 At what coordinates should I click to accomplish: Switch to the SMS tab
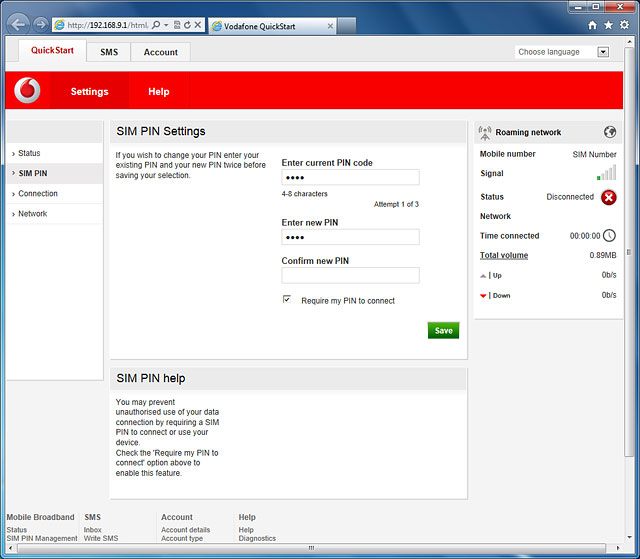[x=109, y=52]
